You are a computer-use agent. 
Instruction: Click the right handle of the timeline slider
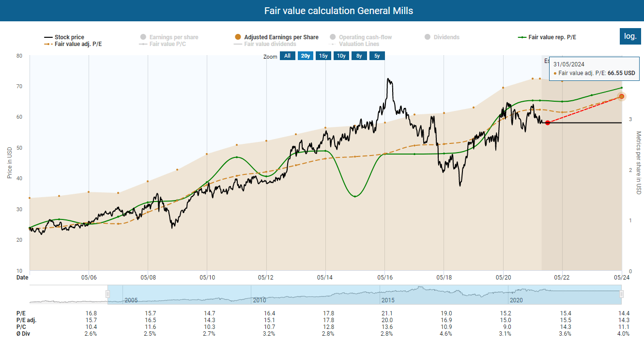coord(622,294)
